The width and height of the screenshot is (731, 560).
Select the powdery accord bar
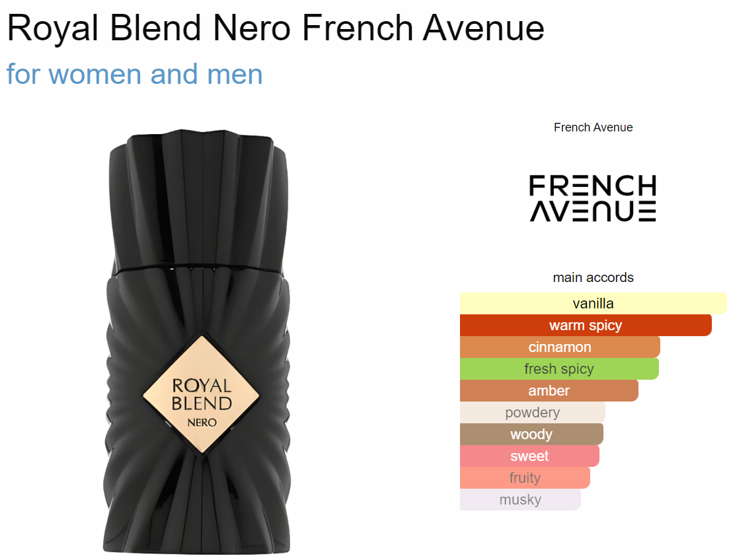[533, 412]
